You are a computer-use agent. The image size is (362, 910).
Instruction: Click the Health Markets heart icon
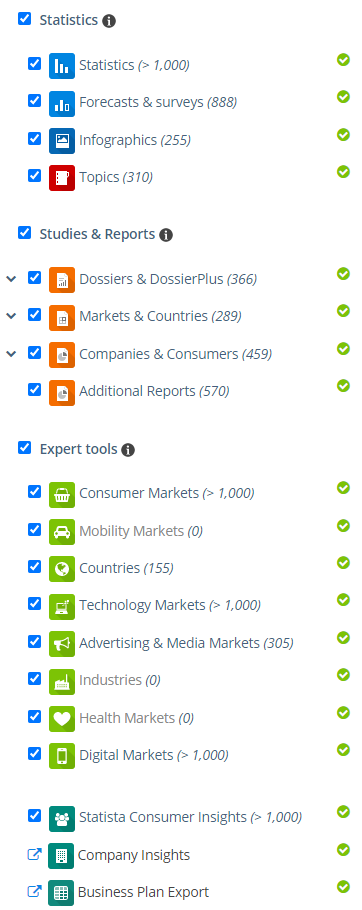point(61,718)
